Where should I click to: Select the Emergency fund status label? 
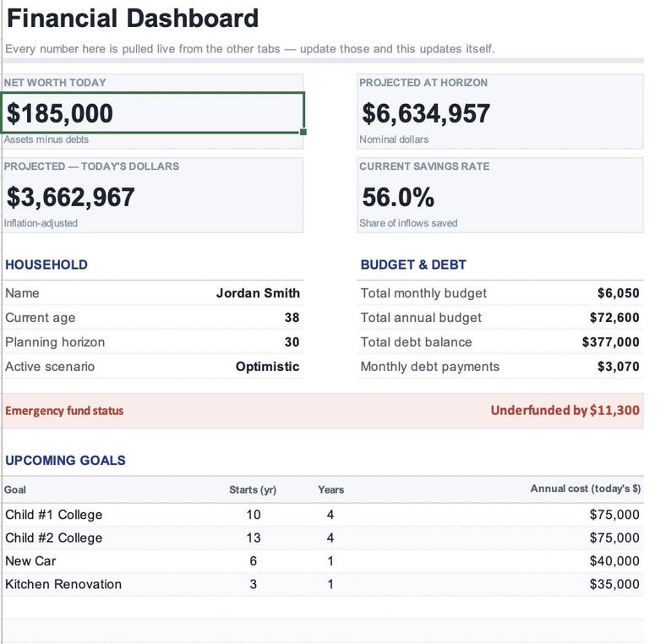pyautogui.click(x=64, y=411)
